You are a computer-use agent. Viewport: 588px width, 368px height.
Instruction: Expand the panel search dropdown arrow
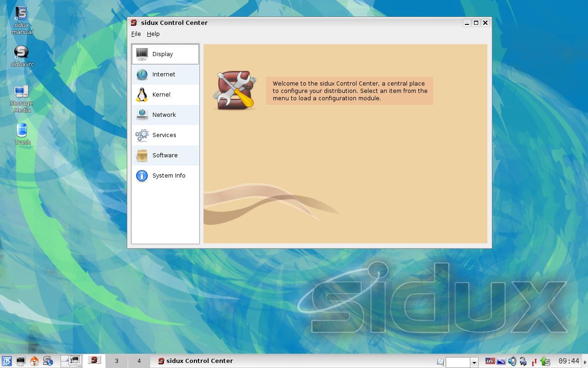(x=474, y=362)
